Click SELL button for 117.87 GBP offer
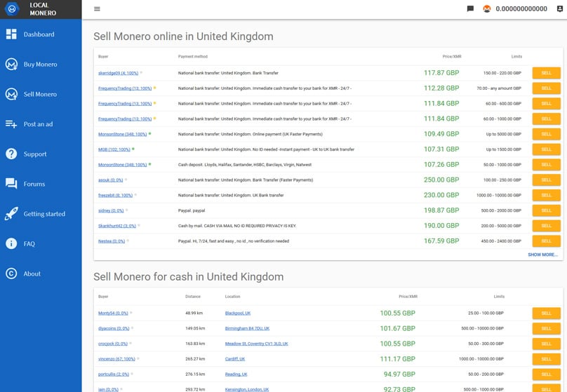Viewport: 567px width, 392px height. (546, 73)
